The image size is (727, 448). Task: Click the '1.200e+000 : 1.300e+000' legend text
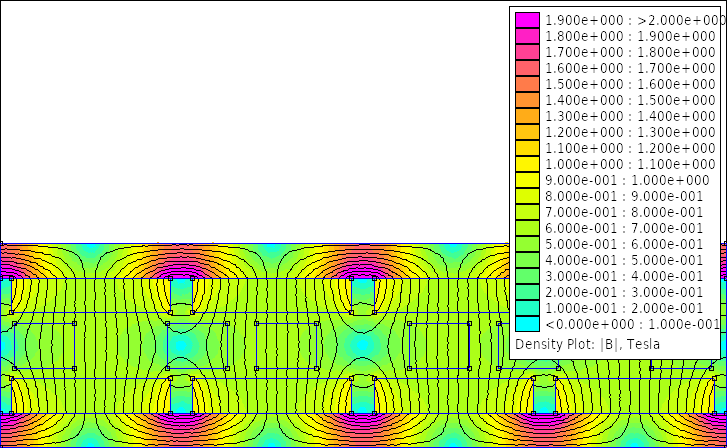[630, 132]
